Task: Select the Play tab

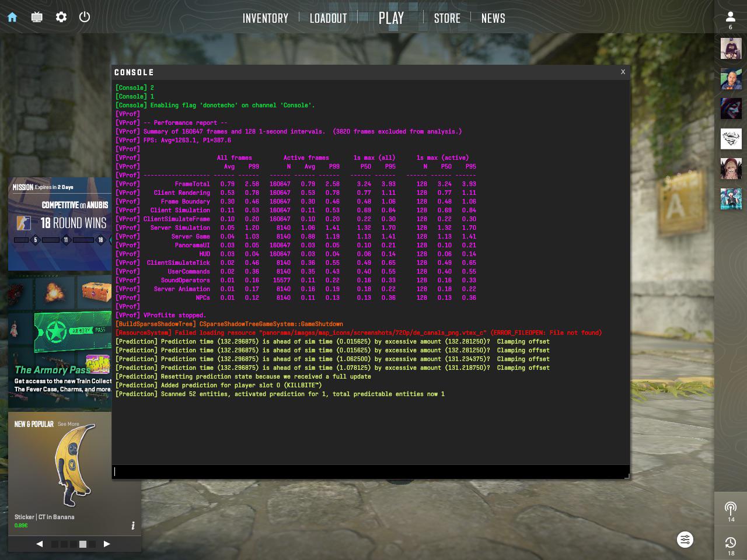Action: coord(391,19)
